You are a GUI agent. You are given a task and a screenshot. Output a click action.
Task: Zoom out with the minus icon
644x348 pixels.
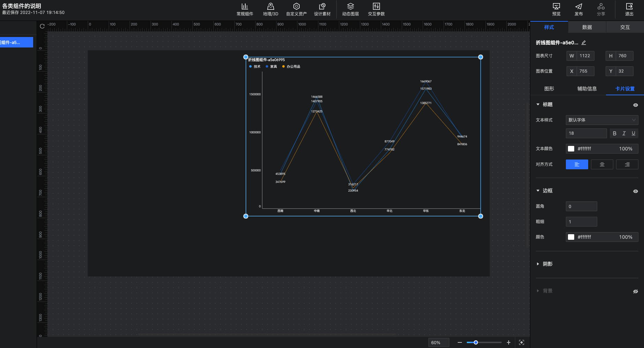pos(460,342)
